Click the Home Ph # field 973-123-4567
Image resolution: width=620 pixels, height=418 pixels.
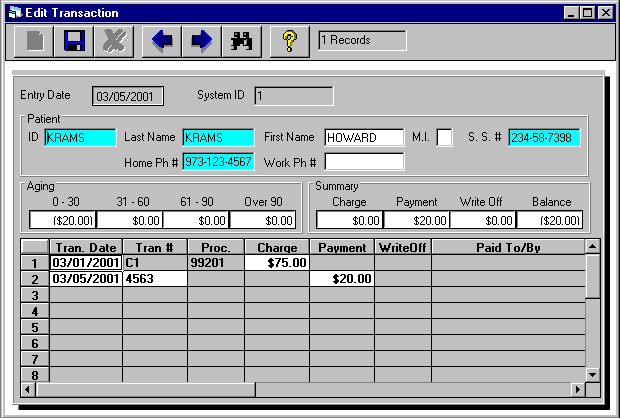(x=218, y=162)
